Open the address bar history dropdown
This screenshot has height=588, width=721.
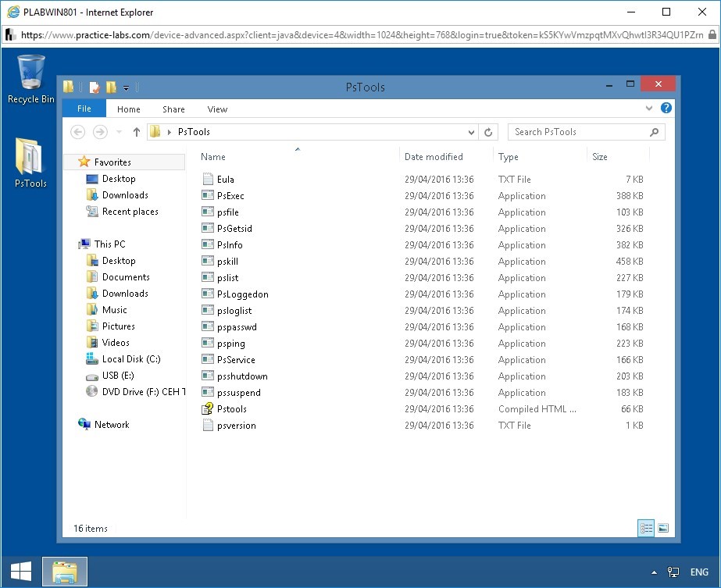point(471,132)
